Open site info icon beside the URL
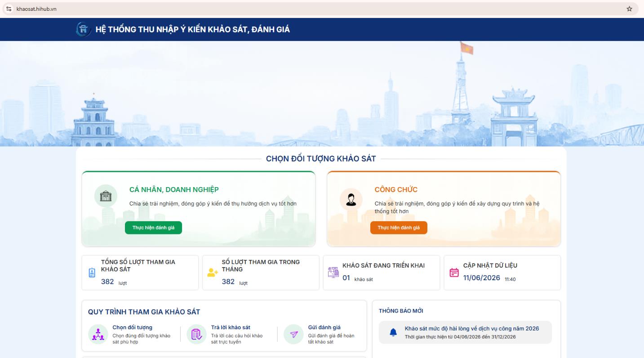644x358 pixels. [9, 9]
